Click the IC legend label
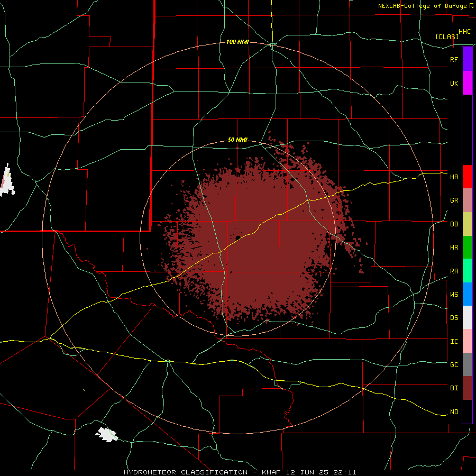The image size is (476, 476). point(454,342)
